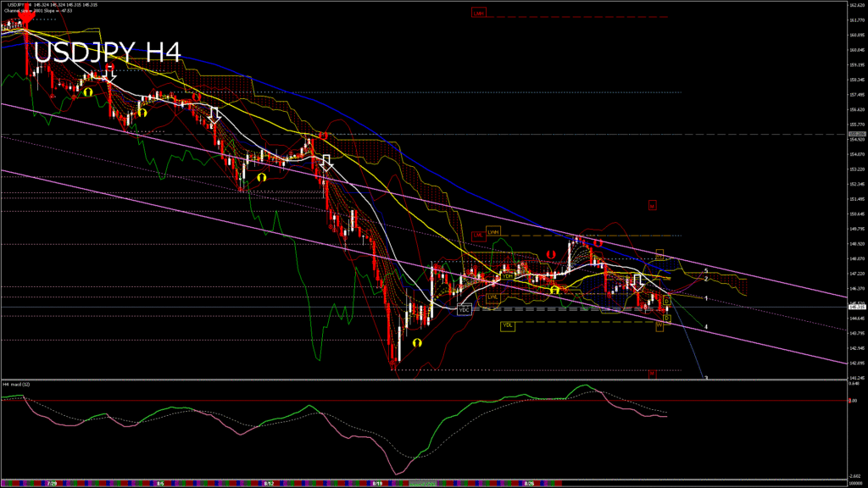Click the 8/19 date on time axis
The width and height of the screenshot is (868, 488).
point(377,483)
